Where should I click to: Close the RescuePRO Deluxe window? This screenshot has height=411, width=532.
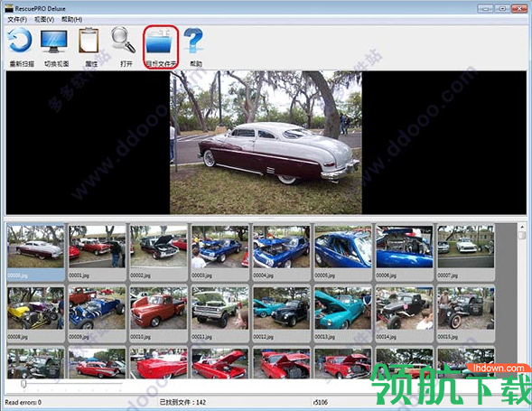tap(518, 8)
